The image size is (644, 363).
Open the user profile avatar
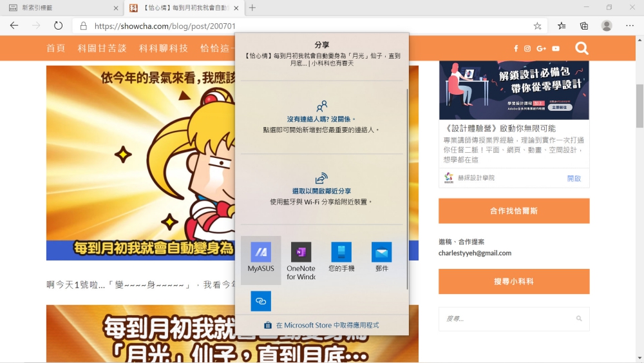(607, 26)
